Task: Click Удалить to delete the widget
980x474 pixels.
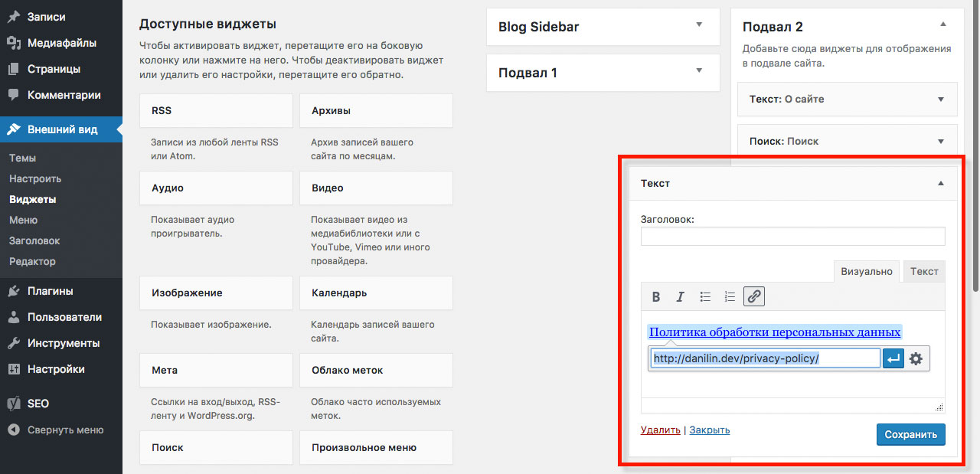Action: click(x=661, y=430)
